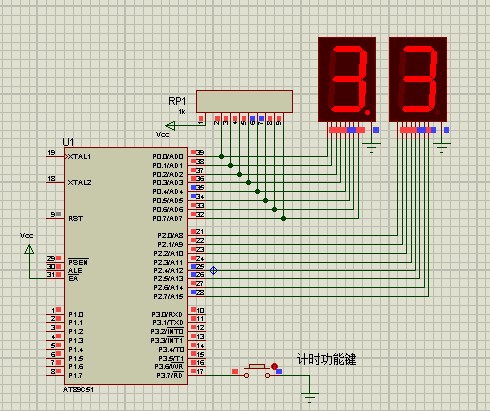Click the red actuator dot on the push button

(274, 366)
